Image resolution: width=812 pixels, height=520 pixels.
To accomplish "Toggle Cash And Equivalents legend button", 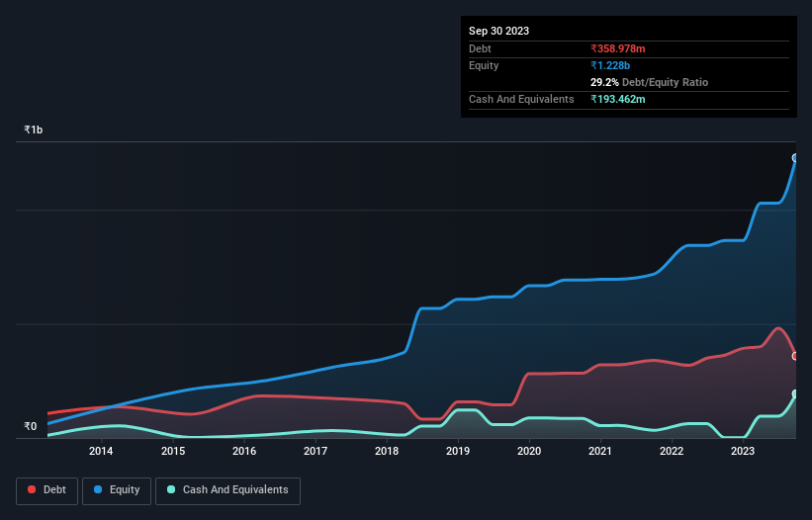I will pyautogui.click(x=227, y=490).
